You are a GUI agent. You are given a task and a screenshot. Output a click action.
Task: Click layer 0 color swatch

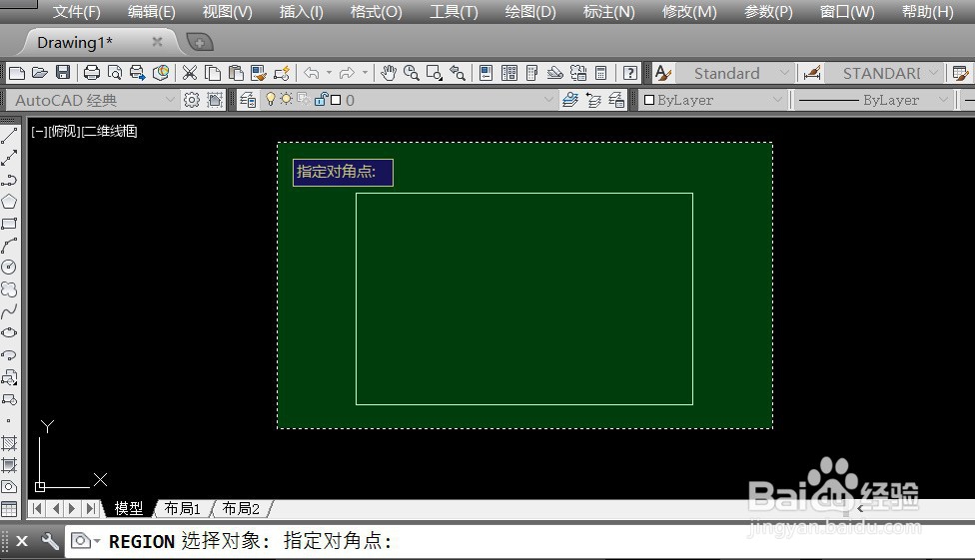click(336, 100)
